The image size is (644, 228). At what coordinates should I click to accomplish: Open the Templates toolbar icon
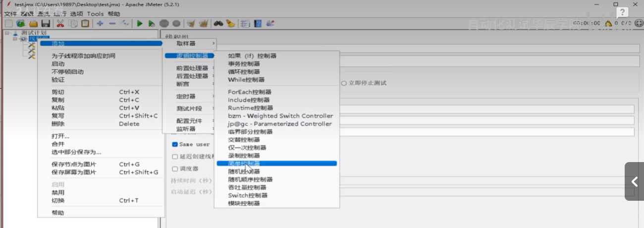(20, 23)
